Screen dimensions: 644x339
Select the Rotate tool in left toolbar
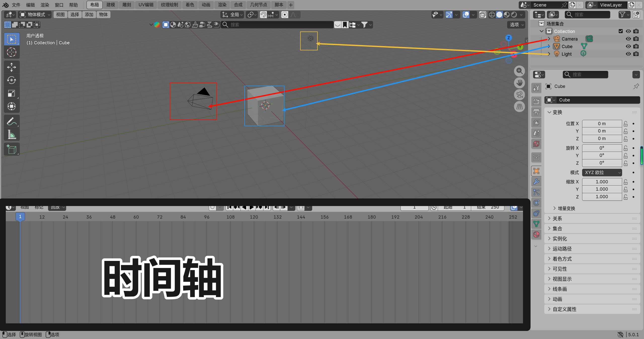pyautogui.click(x=11, y=80)
